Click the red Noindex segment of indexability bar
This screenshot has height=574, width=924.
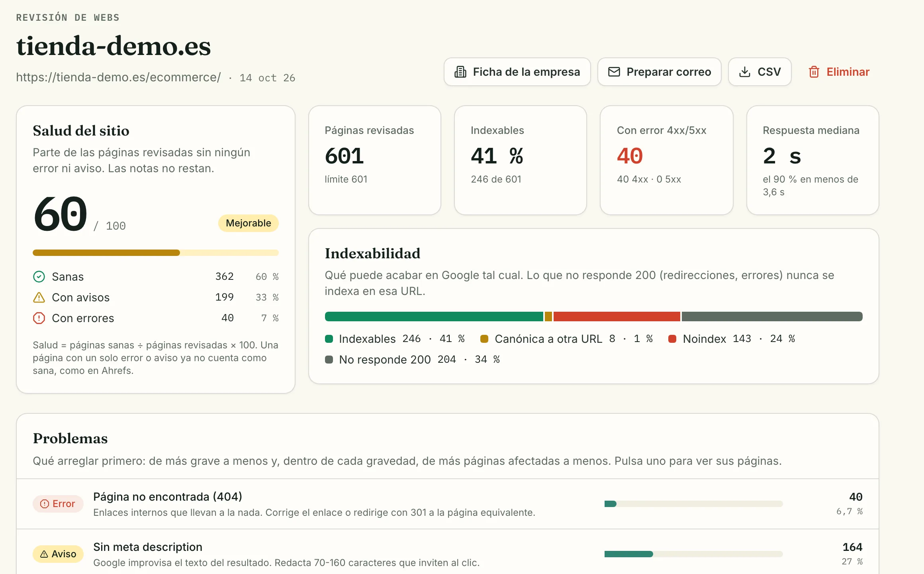[x=617, y=316]
